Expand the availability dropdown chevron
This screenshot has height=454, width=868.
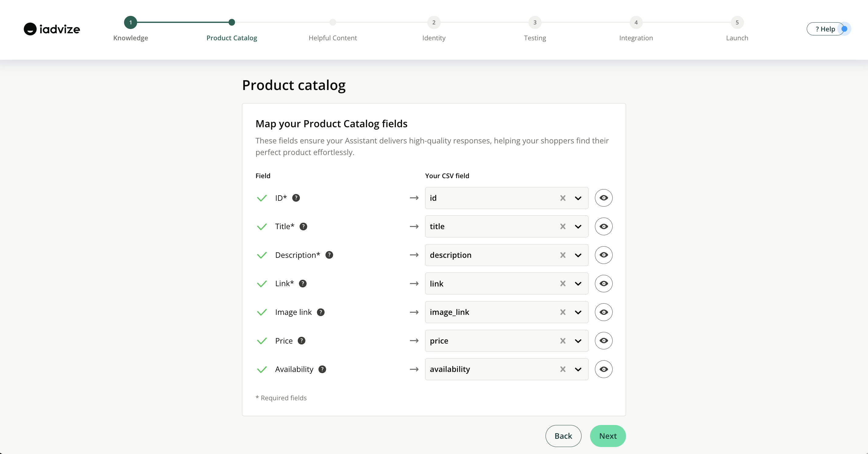tap(578, 369)
